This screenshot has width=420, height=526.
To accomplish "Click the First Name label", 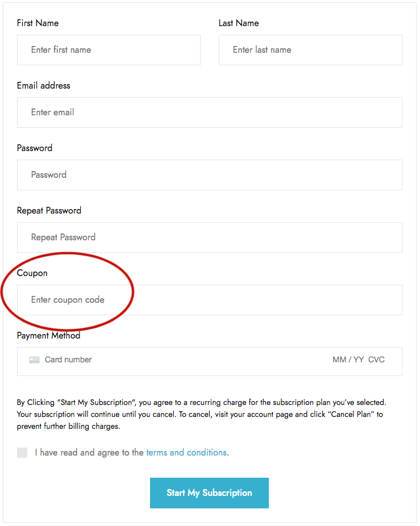I will tap(38, 23).
